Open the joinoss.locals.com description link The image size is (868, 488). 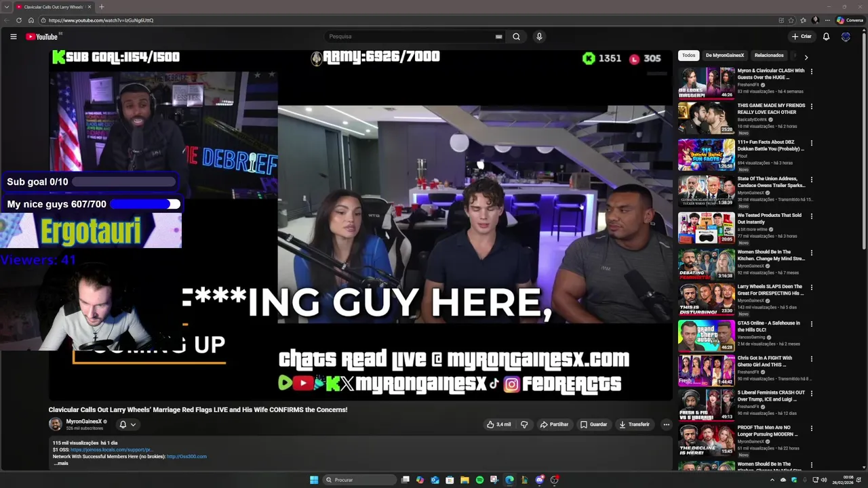click(111, 450)
